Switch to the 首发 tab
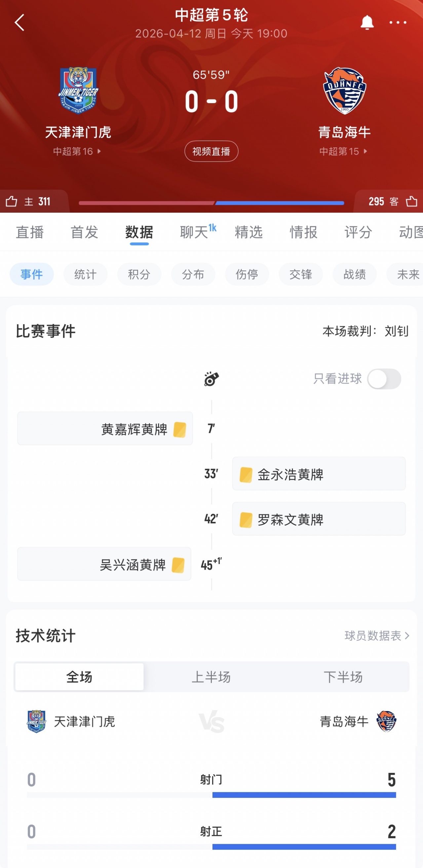423x868 pixels. click(x=84, y=232)
